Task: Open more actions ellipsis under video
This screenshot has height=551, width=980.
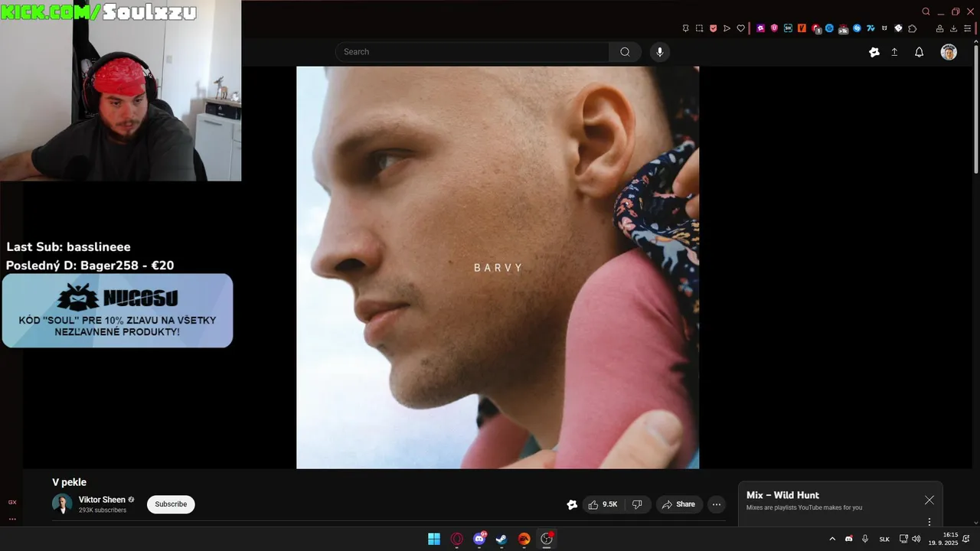Action: (717, 504)
